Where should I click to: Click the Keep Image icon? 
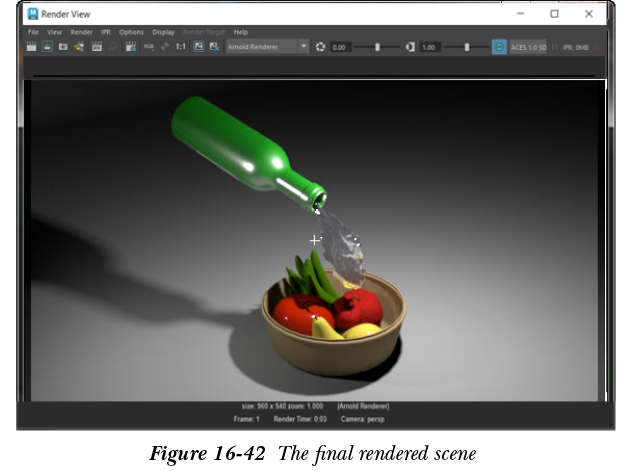tap(198, 47)
